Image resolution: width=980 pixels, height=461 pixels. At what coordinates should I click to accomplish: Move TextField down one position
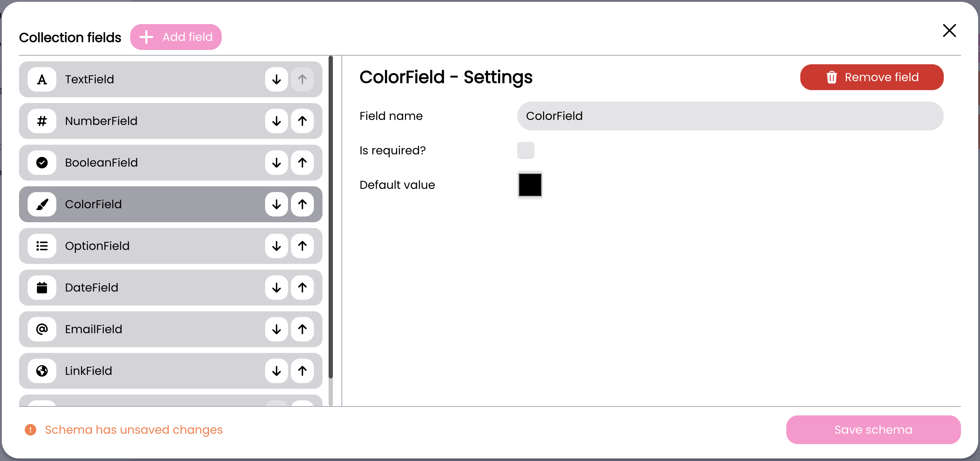pyautogui.click(x=276, y=79)
